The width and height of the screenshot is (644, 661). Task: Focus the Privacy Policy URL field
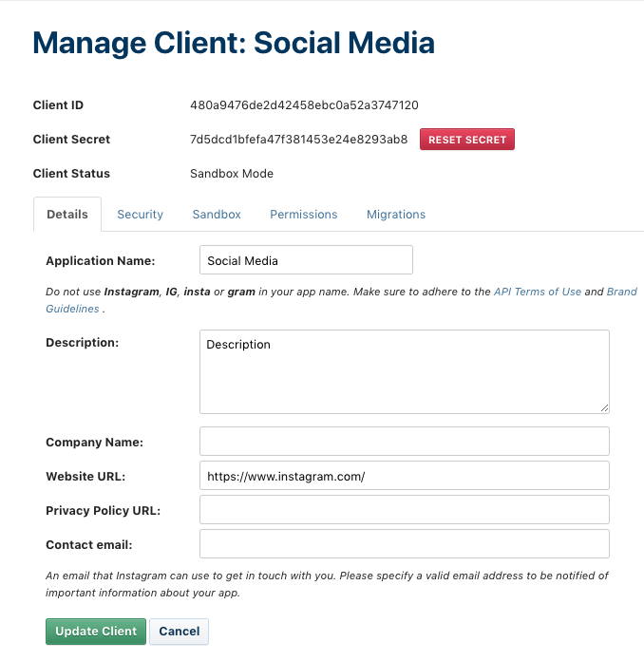(404, 510)
